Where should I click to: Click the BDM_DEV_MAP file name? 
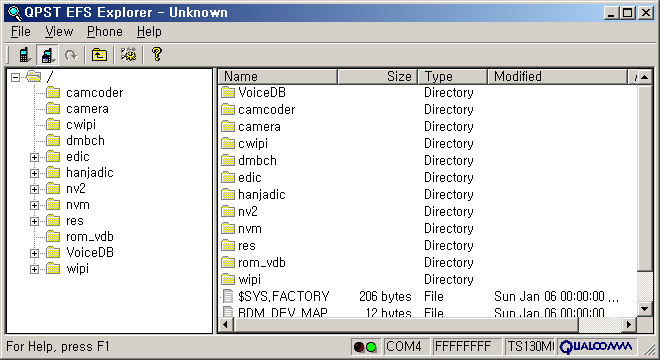pyautogui.click(x=283, y=313)
